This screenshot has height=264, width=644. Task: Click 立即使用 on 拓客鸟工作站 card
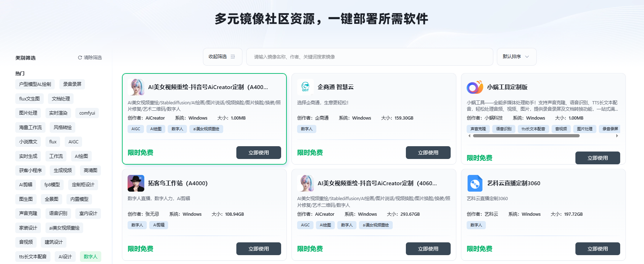click(x=258, y=249)
